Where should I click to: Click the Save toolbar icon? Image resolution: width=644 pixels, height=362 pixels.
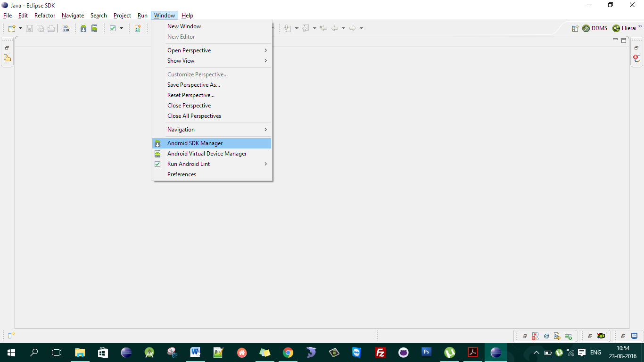tap(29, 28)
